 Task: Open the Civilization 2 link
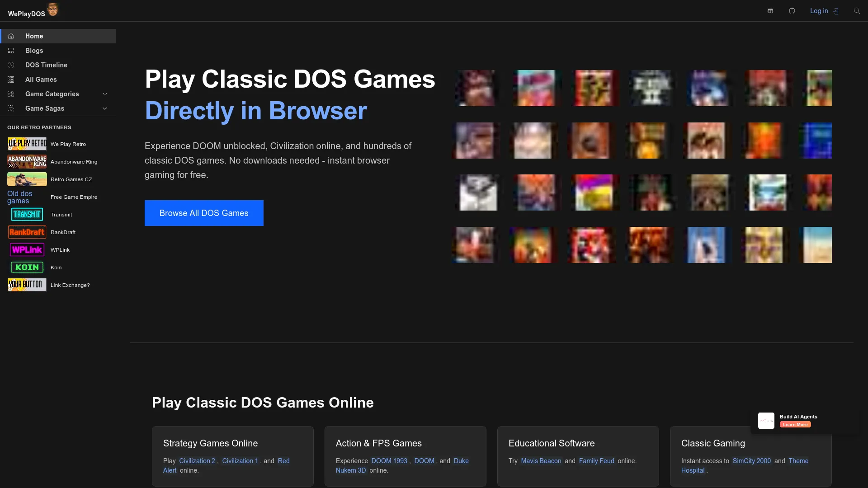[197, 461]
